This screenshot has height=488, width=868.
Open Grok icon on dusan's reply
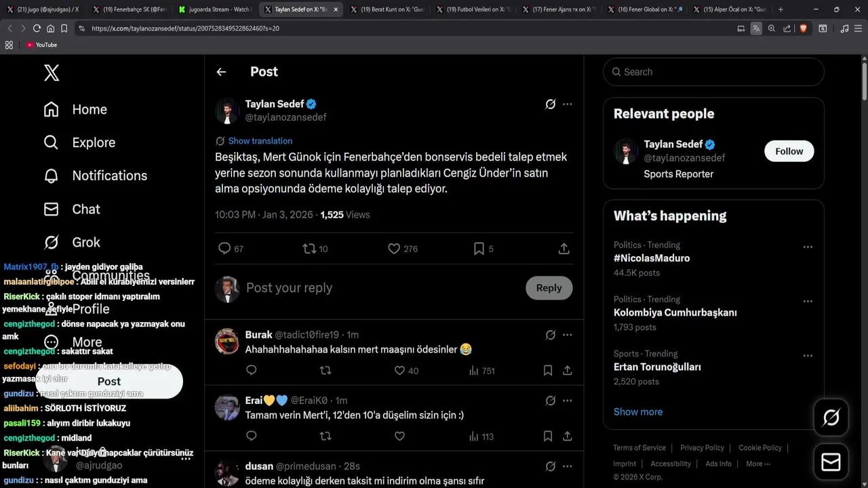(x=551, y=466)
